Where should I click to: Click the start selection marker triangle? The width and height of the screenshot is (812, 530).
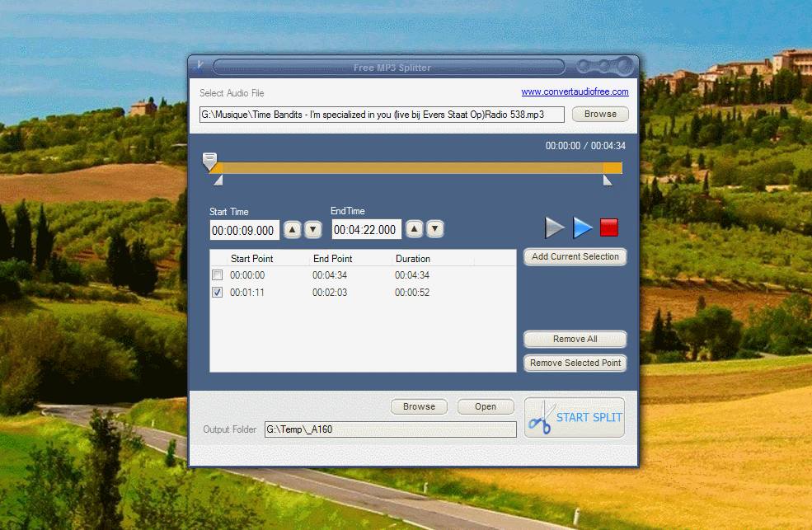(x=218, y=181)
